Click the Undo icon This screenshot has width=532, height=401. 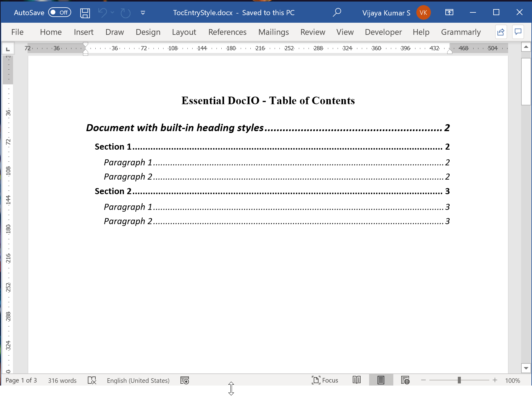click(103, 12)
